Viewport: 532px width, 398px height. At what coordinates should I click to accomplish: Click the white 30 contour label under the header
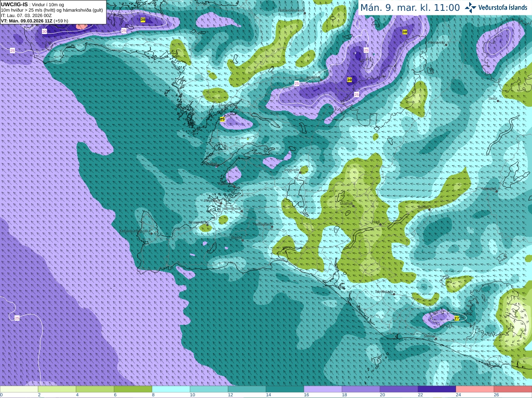[44, 31]
